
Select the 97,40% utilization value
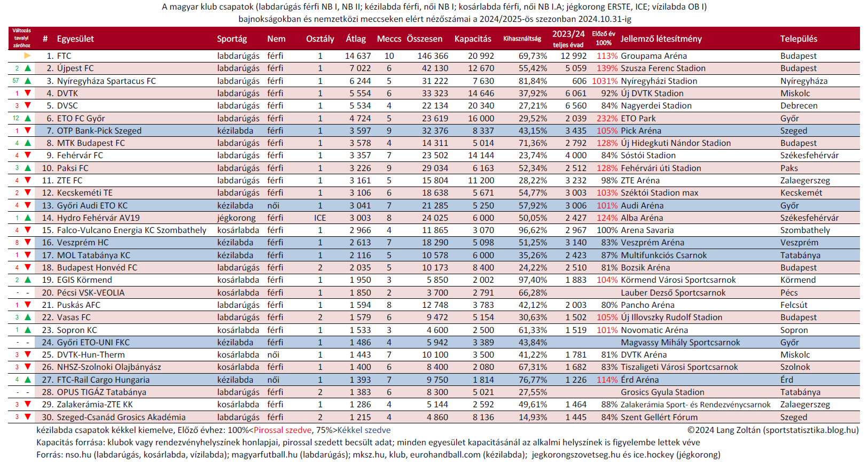[x=533, y=280]
